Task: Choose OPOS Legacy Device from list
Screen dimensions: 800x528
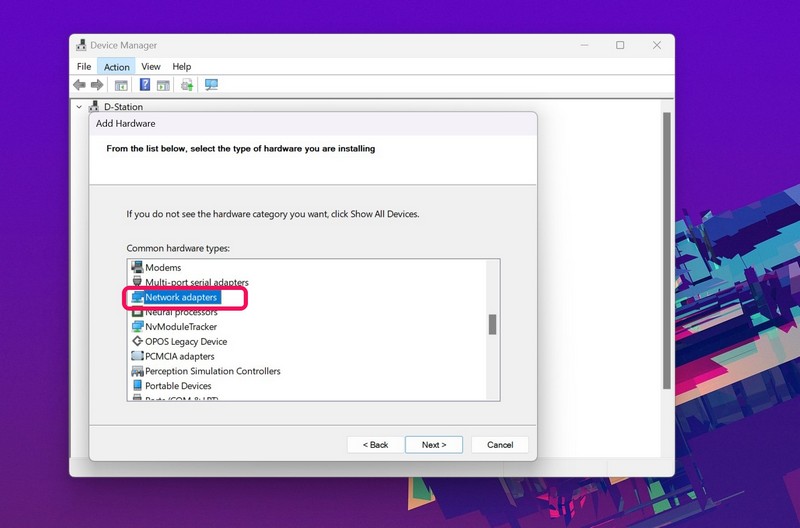Action: click(186, 342)
